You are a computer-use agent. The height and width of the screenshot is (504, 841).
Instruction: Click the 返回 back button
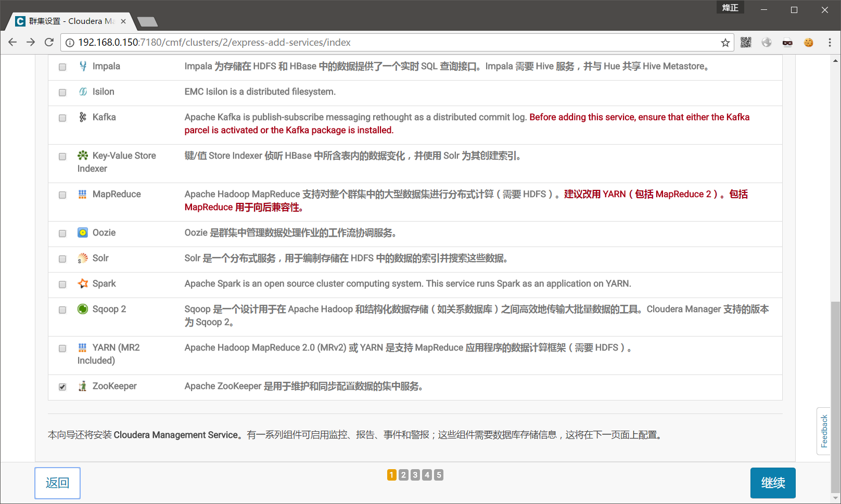tap(57, 483)
